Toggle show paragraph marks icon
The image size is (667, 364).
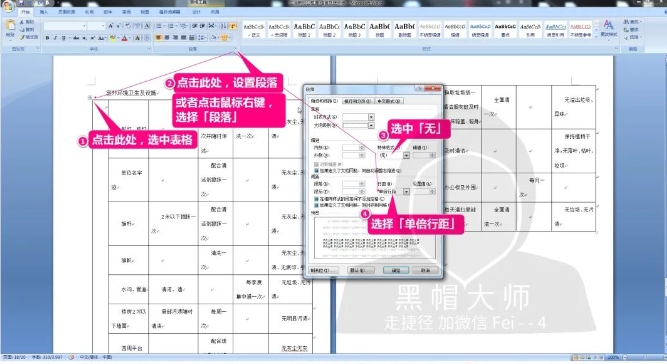(x=233, y=26)
